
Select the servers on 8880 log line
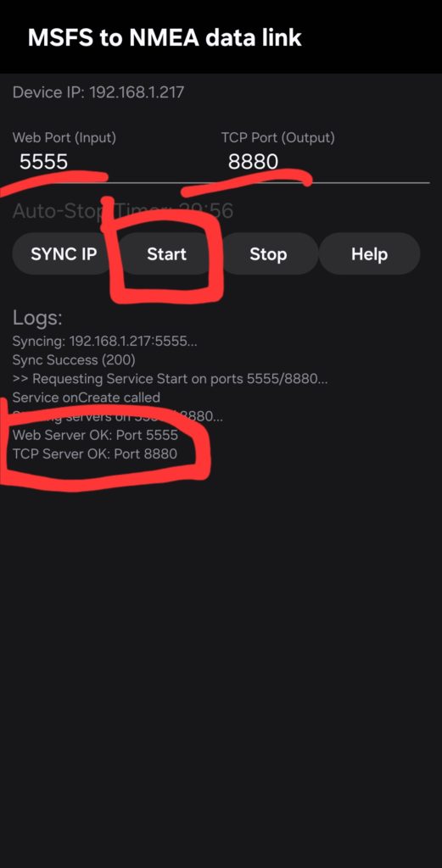(x=117, y=416)
